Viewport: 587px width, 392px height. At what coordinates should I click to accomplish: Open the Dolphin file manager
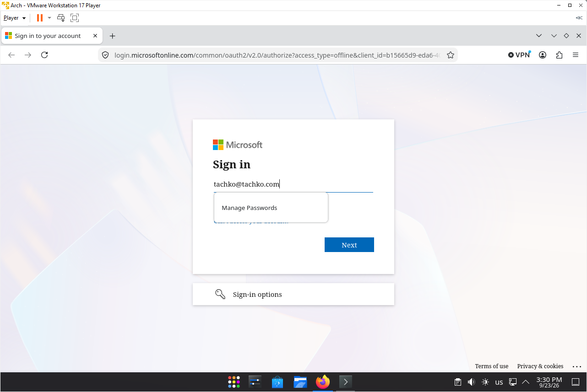point(300,382)
